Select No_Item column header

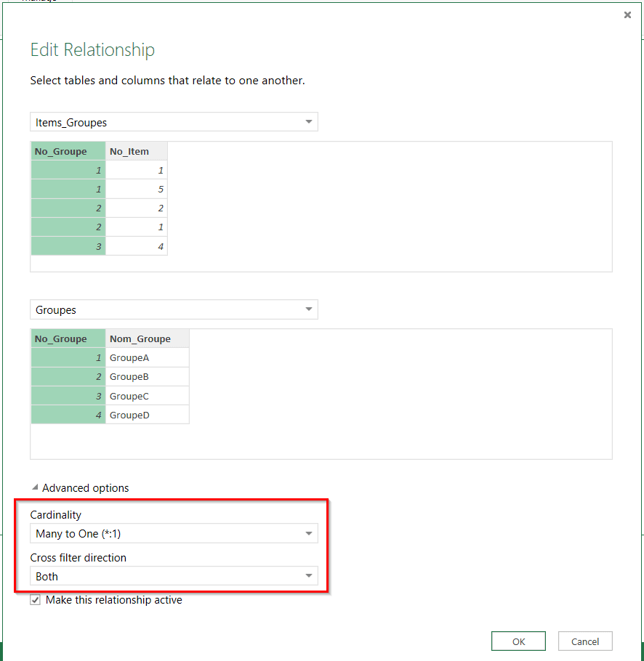coord(137,152)
